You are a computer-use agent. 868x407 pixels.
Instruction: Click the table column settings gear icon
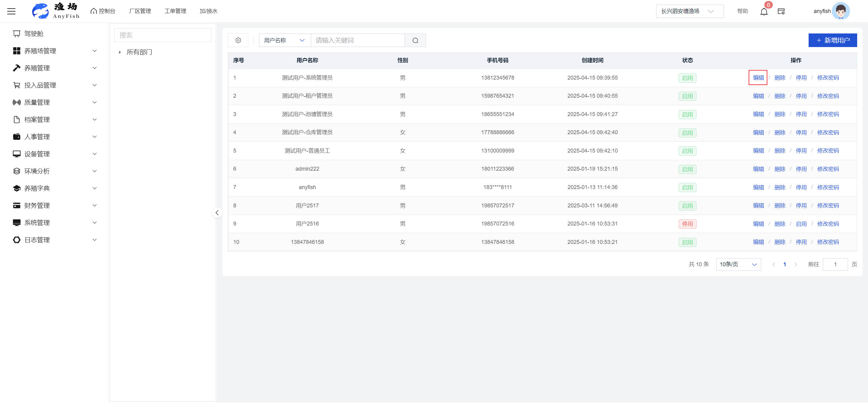[238, 40]
